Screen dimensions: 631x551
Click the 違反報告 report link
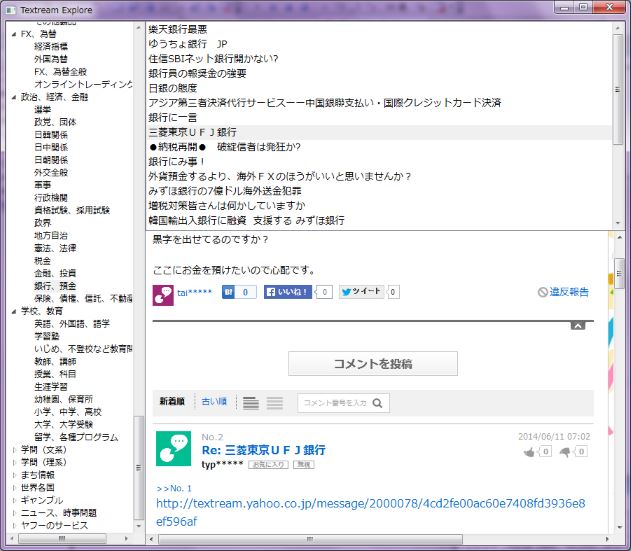pyautogui.click(x=563, y=292)
